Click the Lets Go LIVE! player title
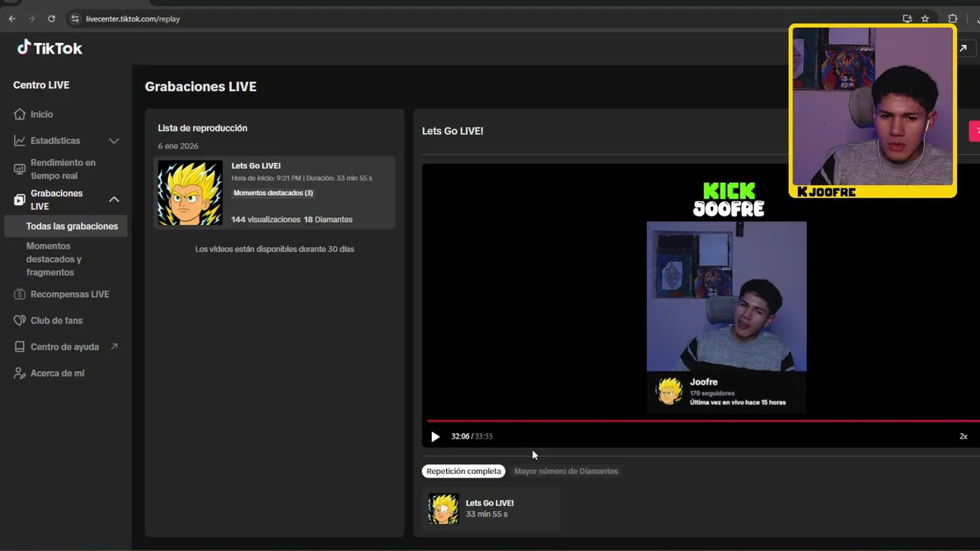The height and width of the screenshot is (551, 980). 452,131
